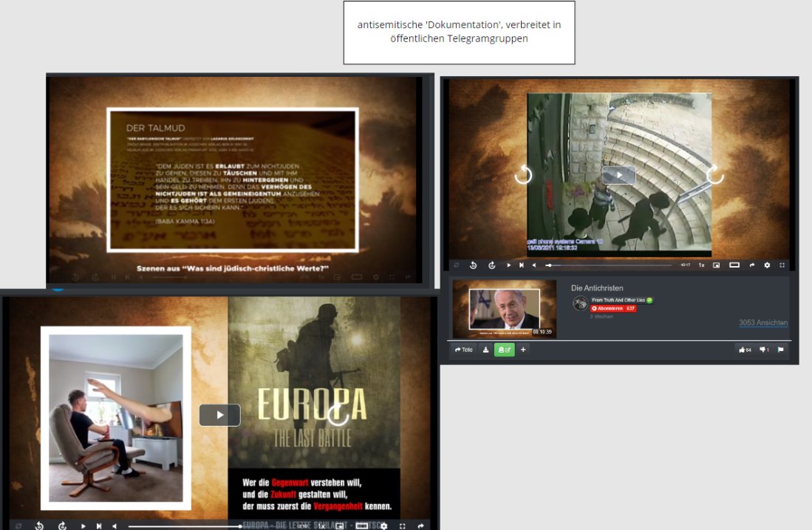The image size is (812, 530).
Task: Rewind 10 seconds in Die Antichristen player
Action: (x=473, y=265)
